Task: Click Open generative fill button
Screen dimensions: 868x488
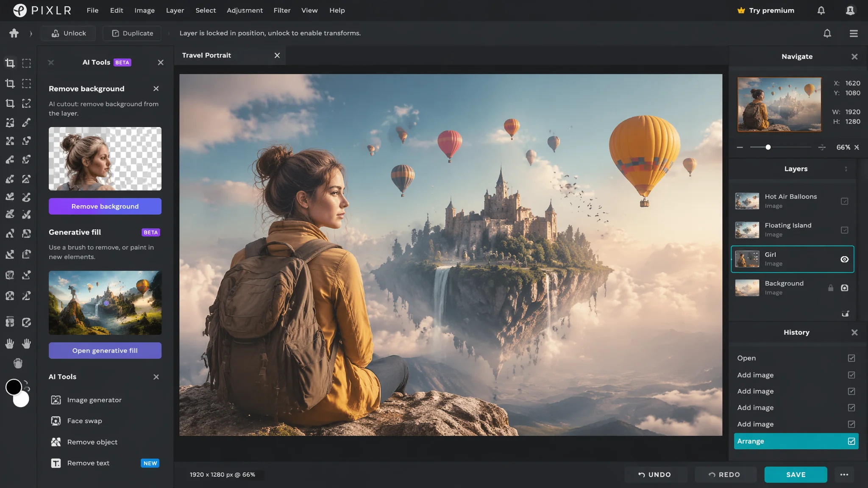Action: [x=105, y=350]
